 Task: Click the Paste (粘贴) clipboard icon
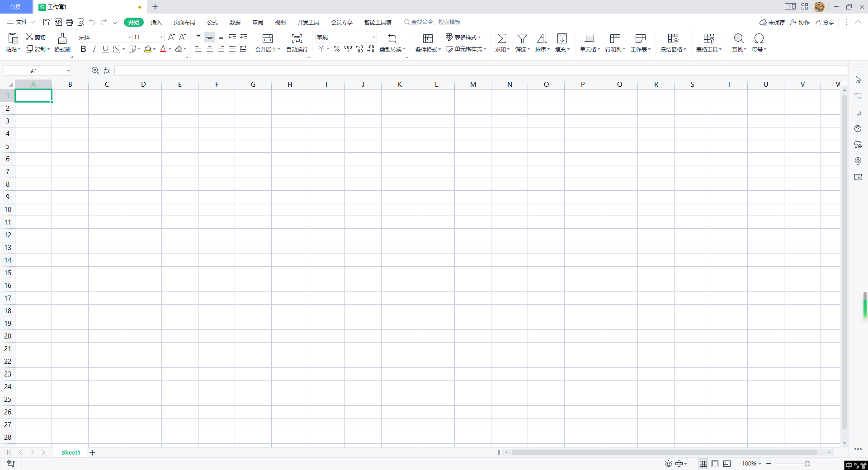13,38
